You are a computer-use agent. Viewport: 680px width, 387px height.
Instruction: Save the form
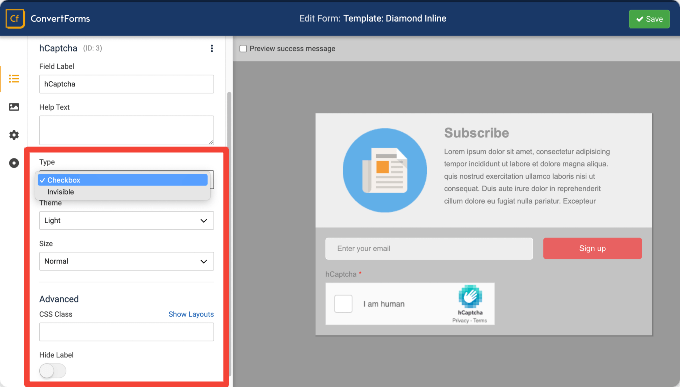point(649,19)
